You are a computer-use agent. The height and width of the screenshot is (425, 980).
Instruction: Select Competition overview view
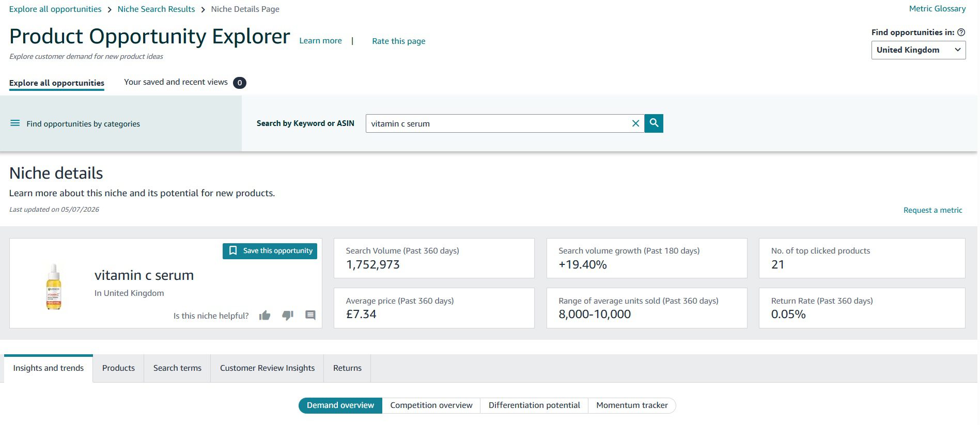(431, 405)
